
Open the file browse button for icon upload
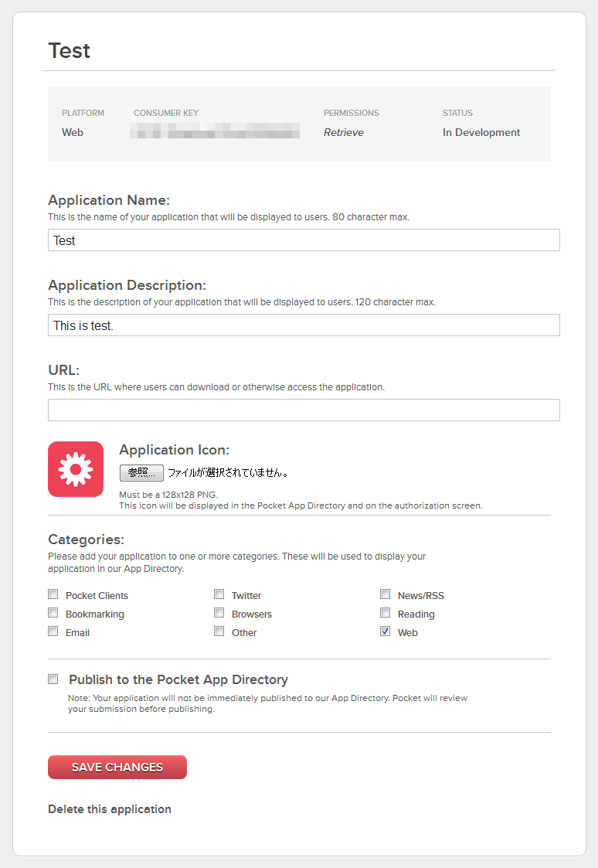click(x=141, y=473)
